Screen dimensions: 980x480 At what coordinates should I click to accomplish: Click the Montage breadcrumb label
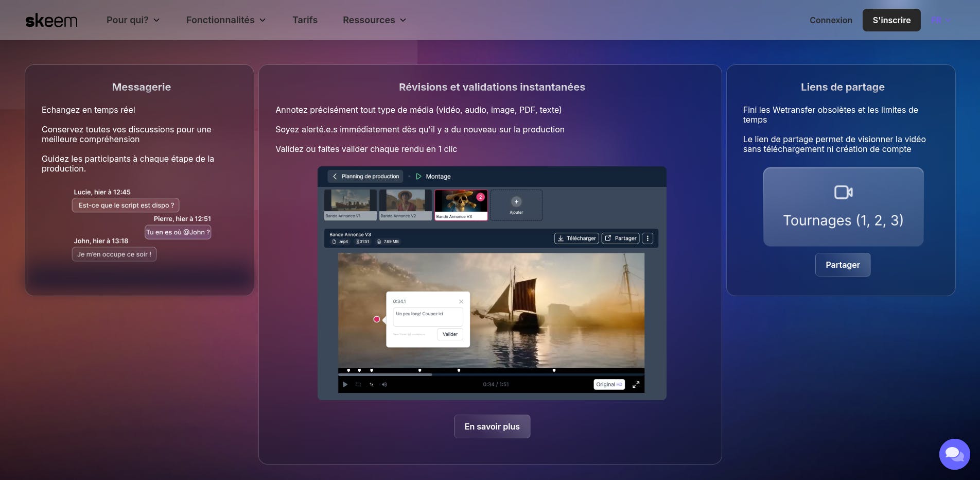tap(438, 176)
